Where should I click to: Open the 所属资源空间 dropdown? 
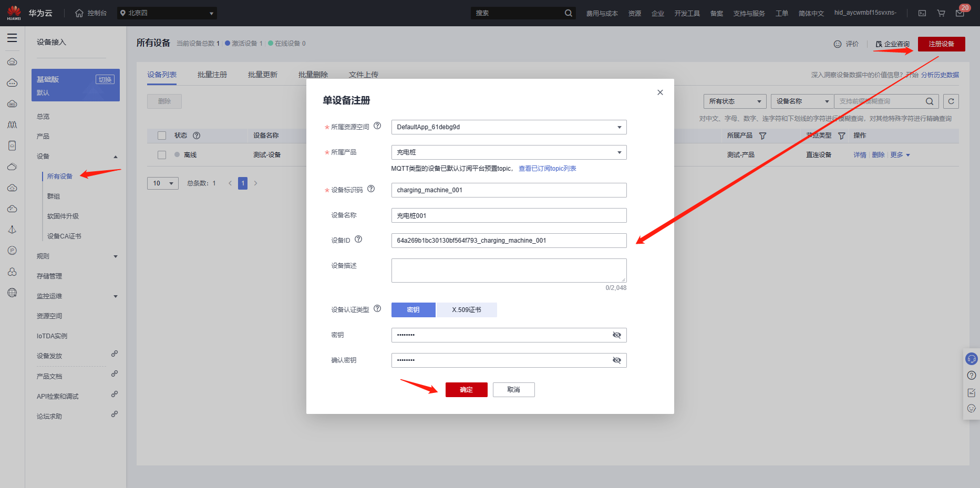509,127
